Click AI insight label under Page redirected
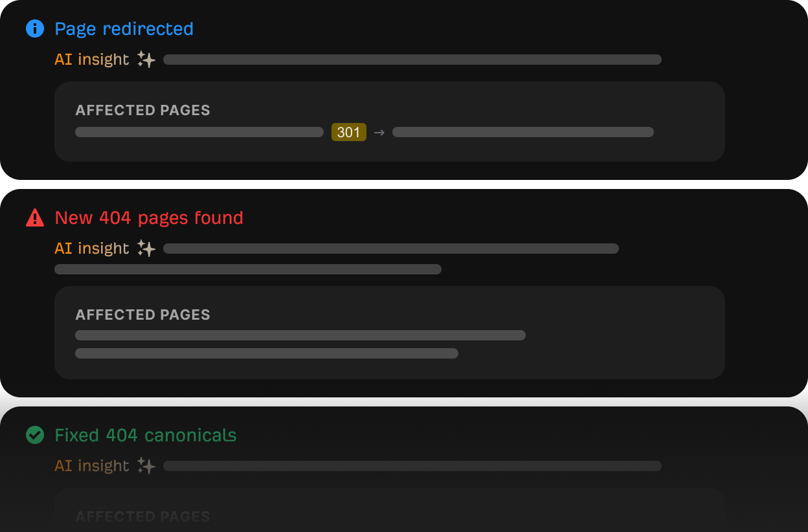Screen dimensions: 808x532 [92, 60]
